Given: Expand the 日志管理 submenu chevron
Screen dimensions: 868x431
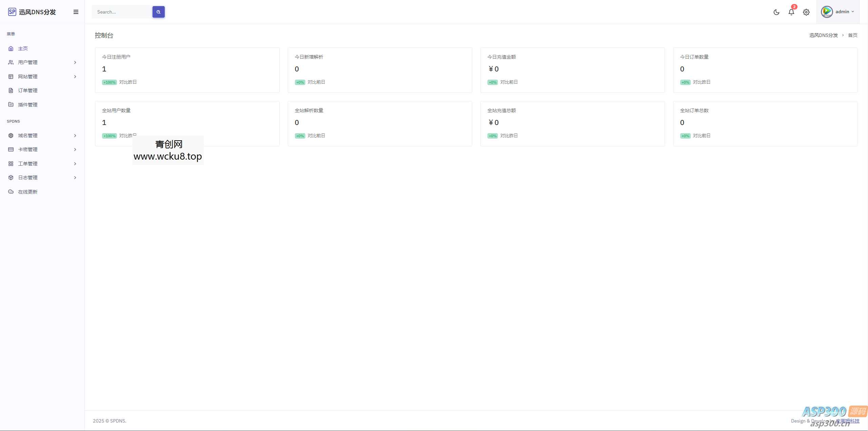Looking at the screenshot, I should pyautogui.click(x=75, y=178).
